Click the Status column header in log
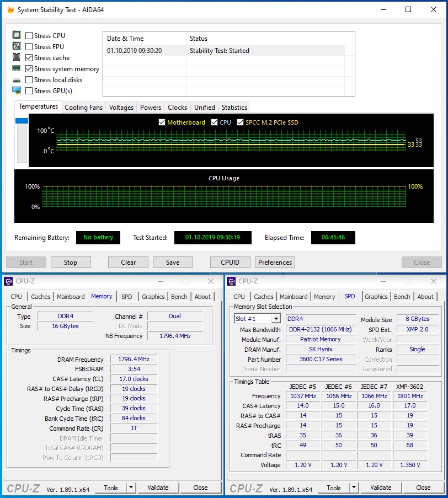The height and width of the screenshot is (498, 448). click(x=265, y=39)
